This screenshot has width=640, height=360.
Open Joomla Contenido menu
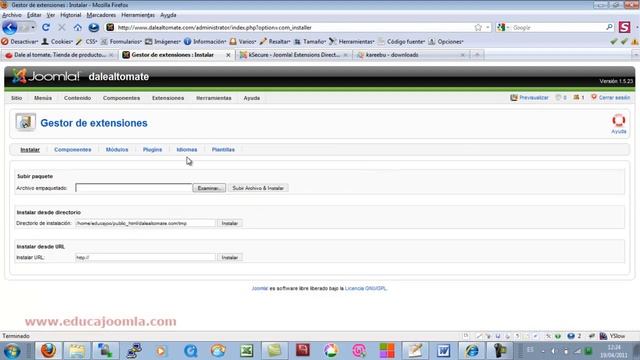point(78,98)
